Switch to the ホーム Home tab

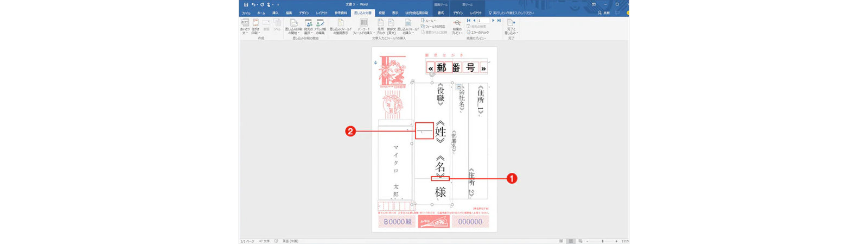(x=261, y=12)
